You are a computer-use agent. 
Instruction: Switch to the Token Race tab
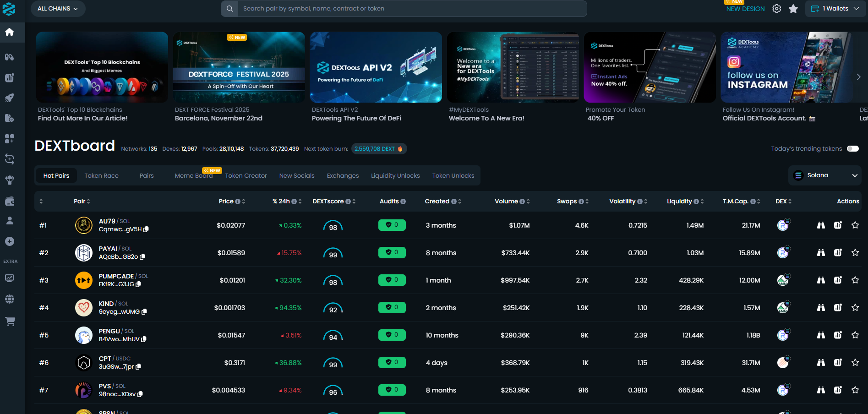click(x=101, y=176)
